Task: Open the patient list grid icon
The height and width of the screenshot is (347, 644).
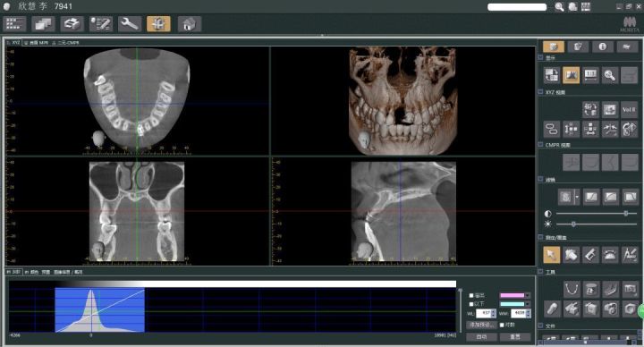Action: (14, 24)
